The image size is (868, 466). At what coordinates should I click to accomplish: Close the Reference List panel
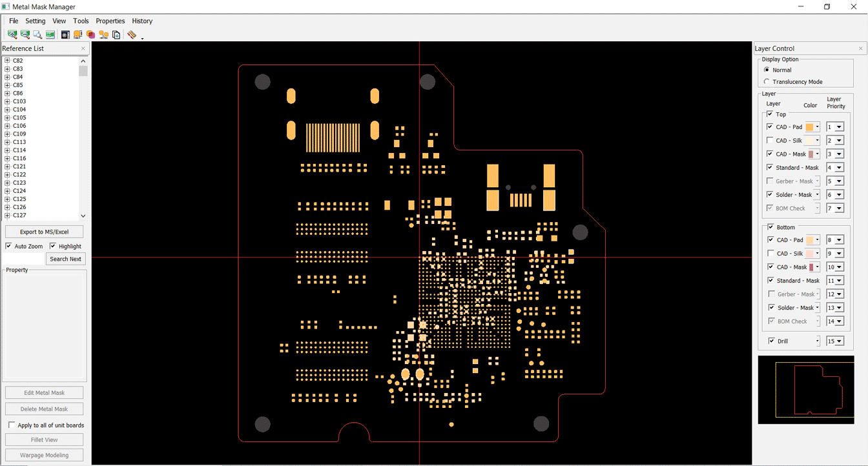point(83,48)
